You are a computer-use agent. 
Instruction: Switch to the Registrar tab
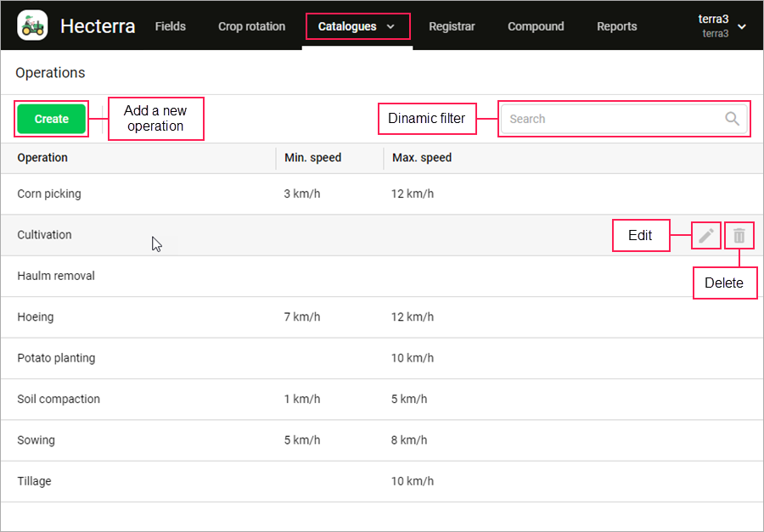coord(452,26)
